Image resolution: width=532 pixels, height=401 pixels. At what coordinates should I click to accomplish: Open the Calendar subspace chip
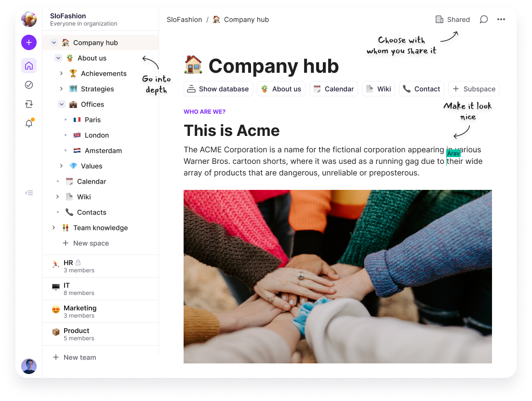click(333, 89)
